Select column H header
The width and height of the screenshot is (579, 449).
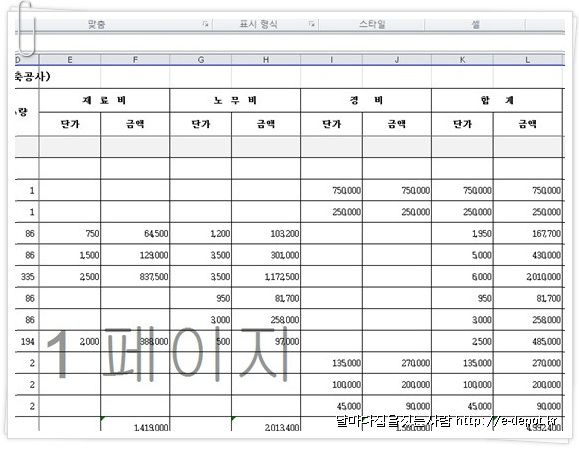(266, 60)
